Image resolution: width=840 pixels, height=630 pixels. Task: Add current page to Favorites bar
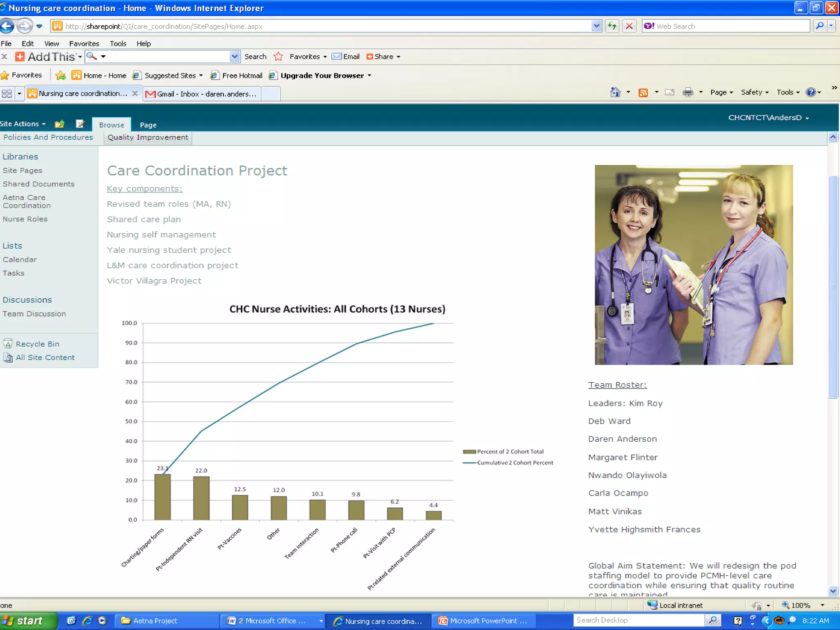coord(61,75)
